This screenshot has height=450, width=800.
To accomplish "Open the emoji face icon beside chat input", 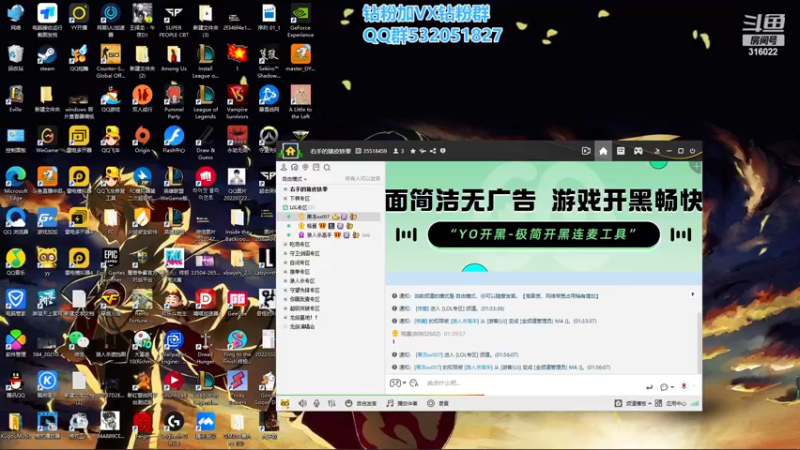I will 414,383.
